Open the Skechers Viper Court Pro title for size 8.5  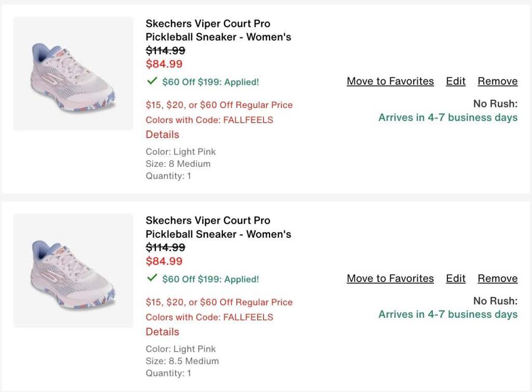coord(218,227)
